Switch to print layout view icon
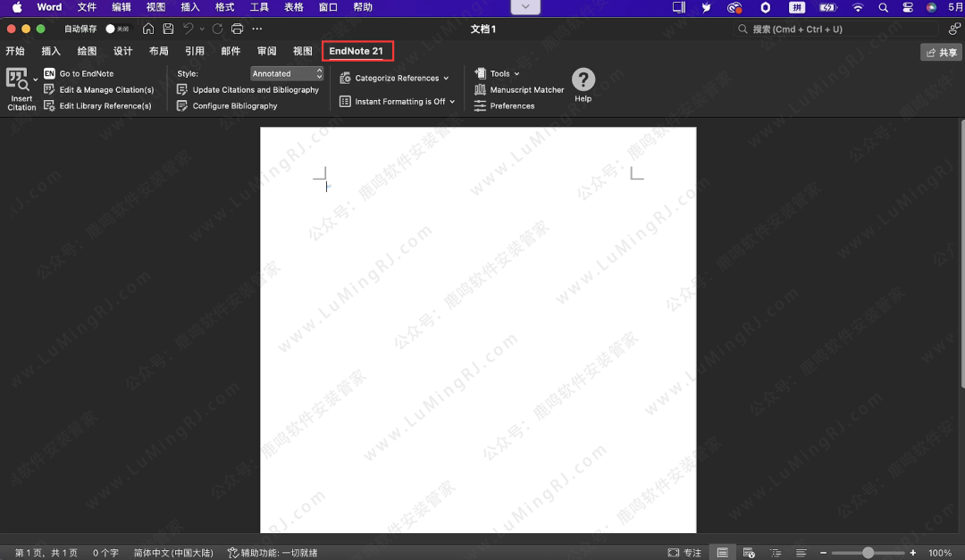The image size is (965, 560). click(x=723, y=553)
